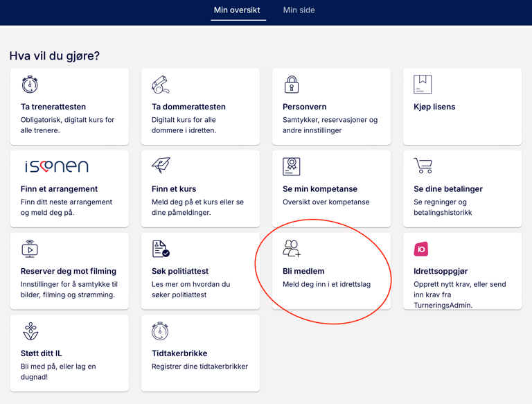The height and width of the screenshot is (404, 532).
Task: Click the graduation cap icon on Finn et kurs
Action: pos(161,166)
